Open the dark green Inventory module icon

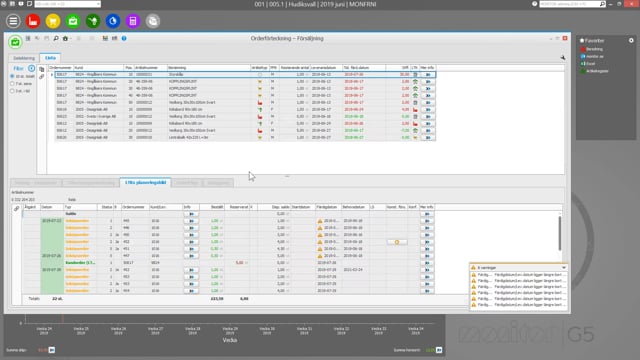click(93, 21)
